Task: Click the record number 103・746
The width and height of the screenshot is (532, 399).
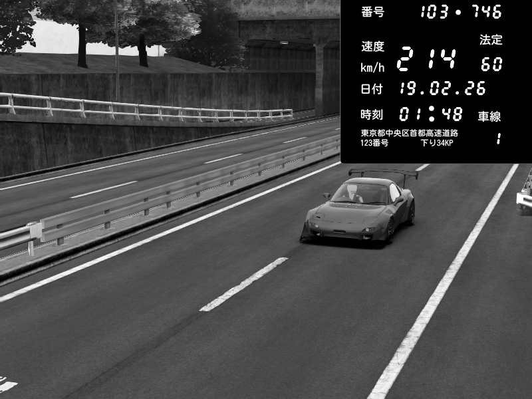Action: [x=462, y=12]
